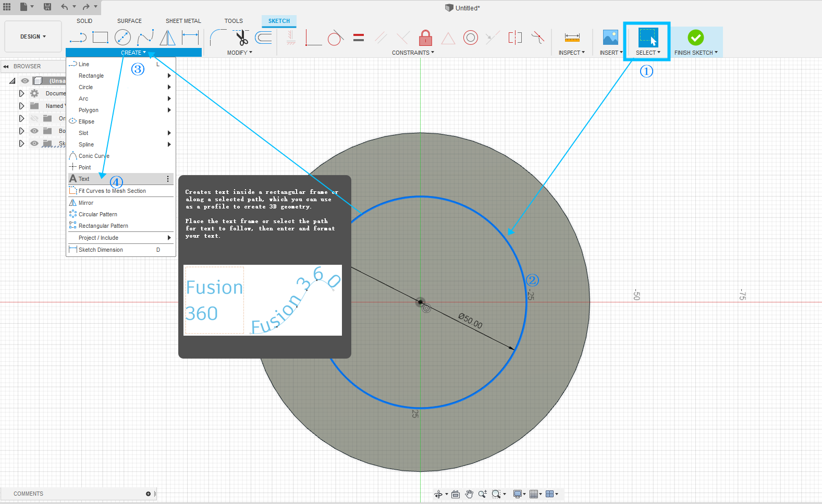Screen dimensions: 822x504
Task: Open the Viewports dropdown
Action: tap(551, 494)
